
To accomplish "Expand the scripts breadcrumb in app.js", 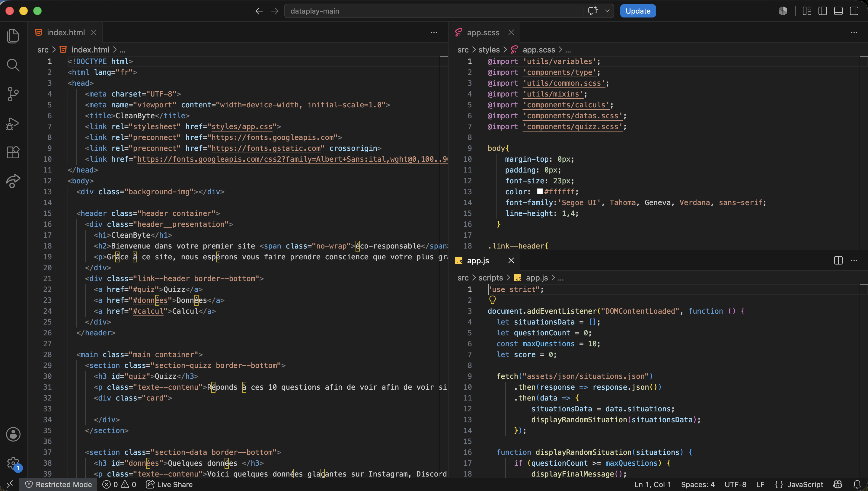I will pos(490,278).
